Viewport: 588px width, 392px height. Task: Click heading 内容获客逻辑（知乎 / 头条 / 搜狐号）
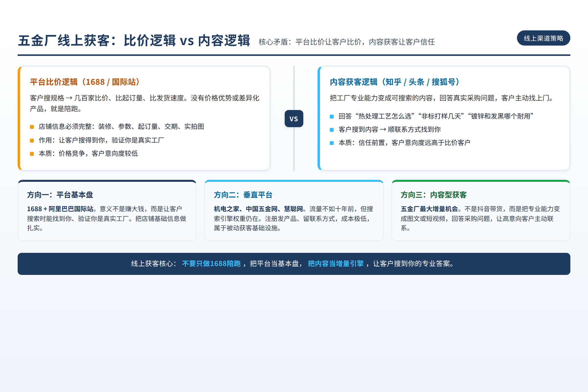point(395,82)
